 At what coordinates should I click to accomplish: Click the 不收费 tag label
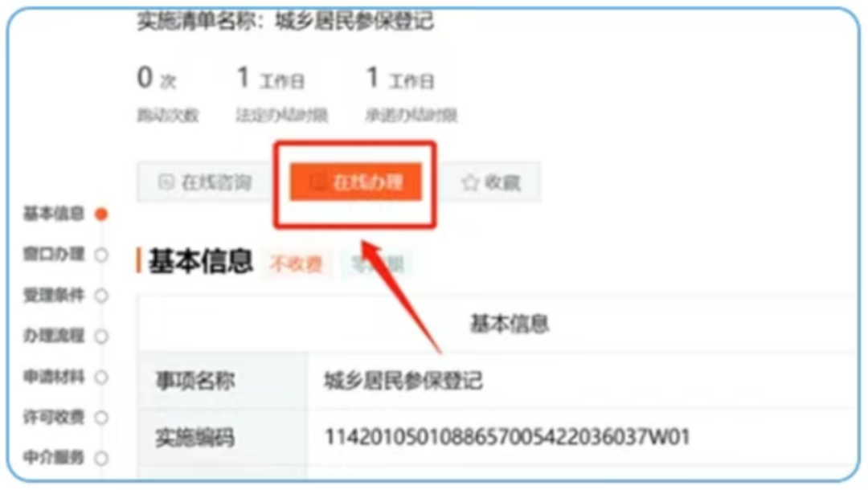click(x=296, y=264)
